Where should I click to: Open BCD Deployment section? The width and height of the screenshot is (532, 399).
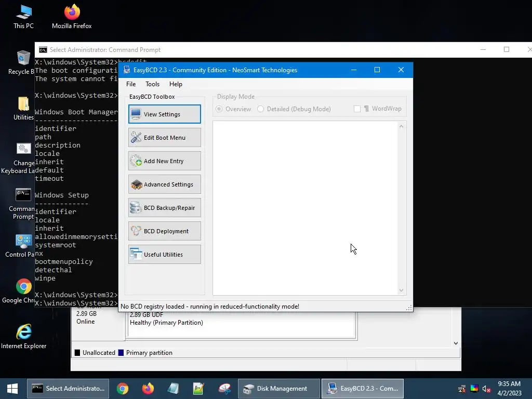(165, 231)
